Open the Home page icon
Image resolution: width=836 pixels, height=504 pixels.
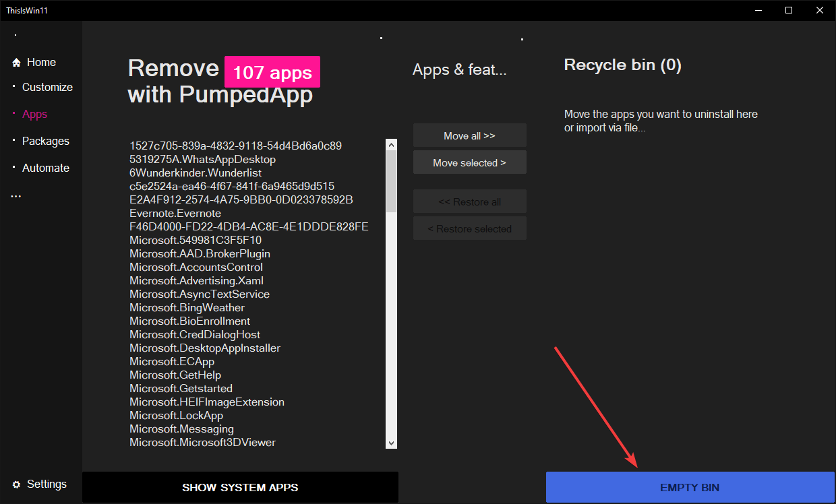(17, 63)
